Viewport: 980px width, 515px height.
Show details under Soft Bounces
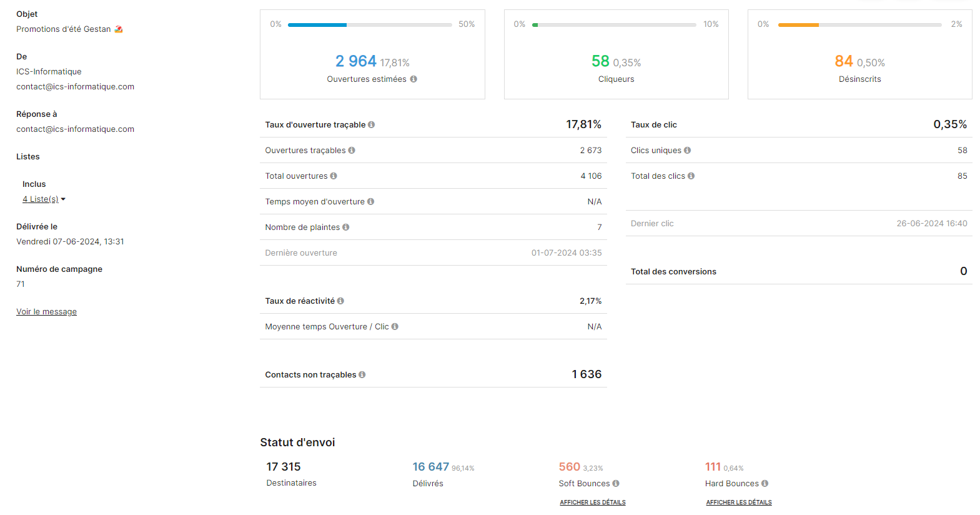point(592,502)
